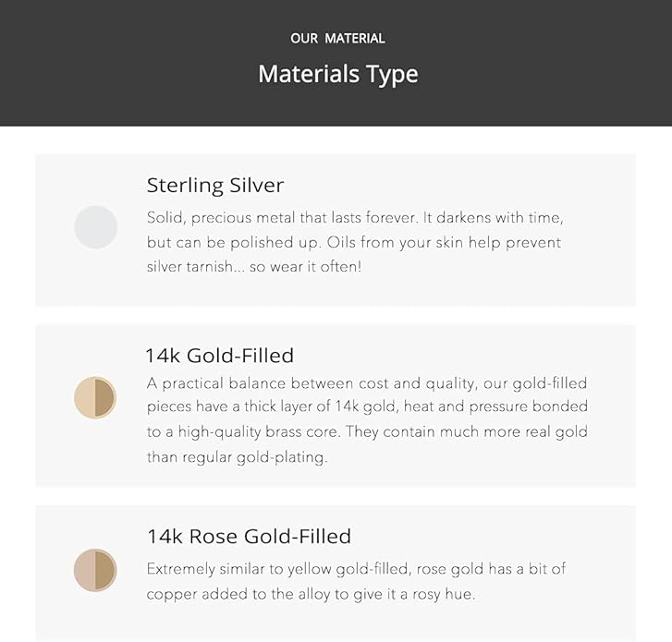This screenshot has width=672, height=642.
Task: Click text 'than regular gold-plating.'
Action: click(x=237, y=457)
